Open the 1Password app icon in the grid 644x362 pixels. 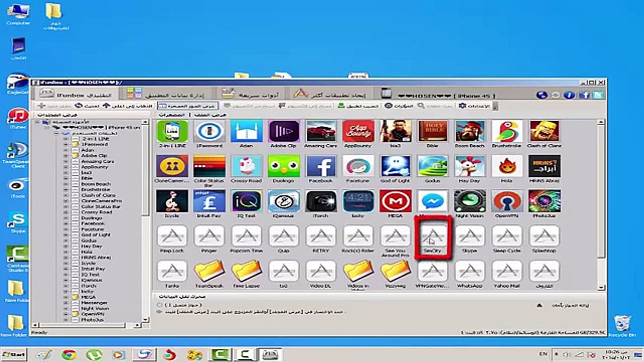click(209, 131)
